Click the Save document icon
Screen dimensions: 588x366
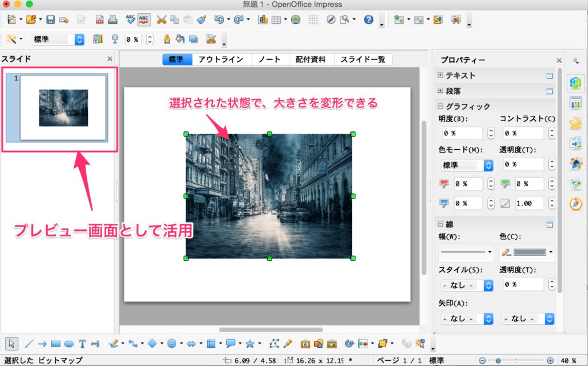click(x=51, y=20)
